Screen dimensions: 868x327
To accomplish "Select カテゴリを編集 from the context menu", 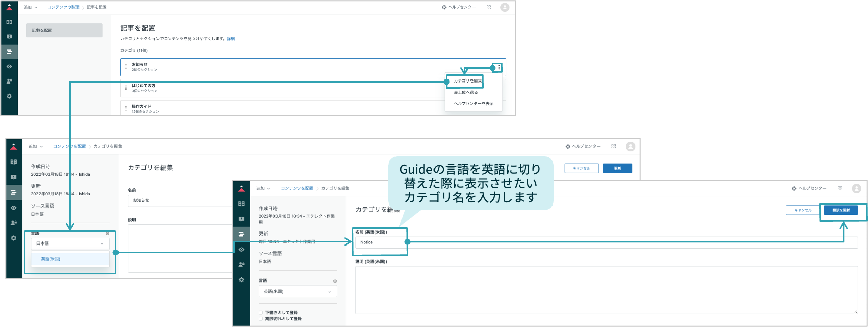I will [x=468, y=81].
